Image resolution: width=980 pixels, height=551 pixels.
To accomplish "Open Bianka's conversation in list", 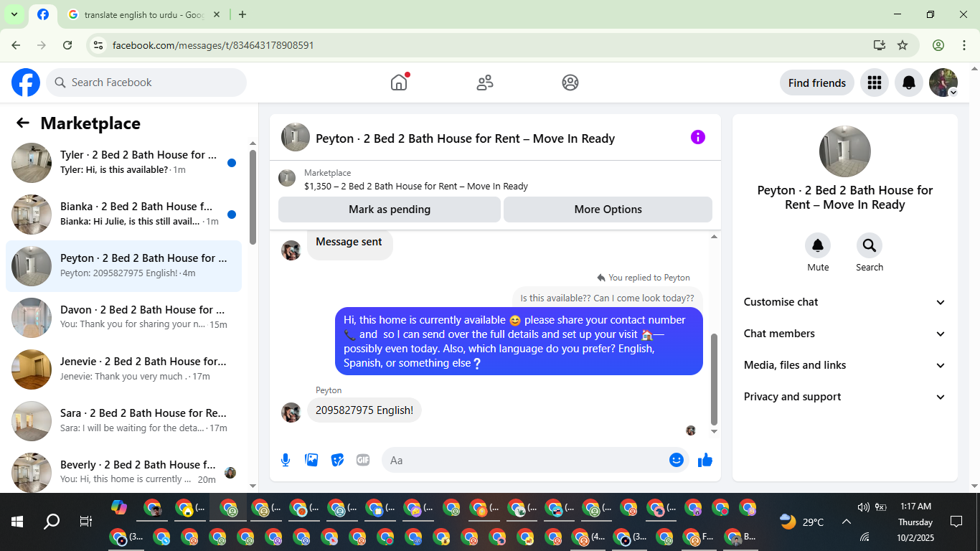I will click(124, 215).
